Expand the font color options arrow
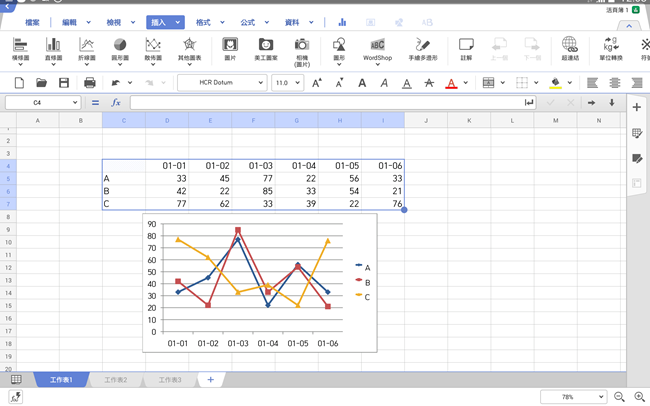The width and height of the screenshot is (650, 406). pos(466,83)
